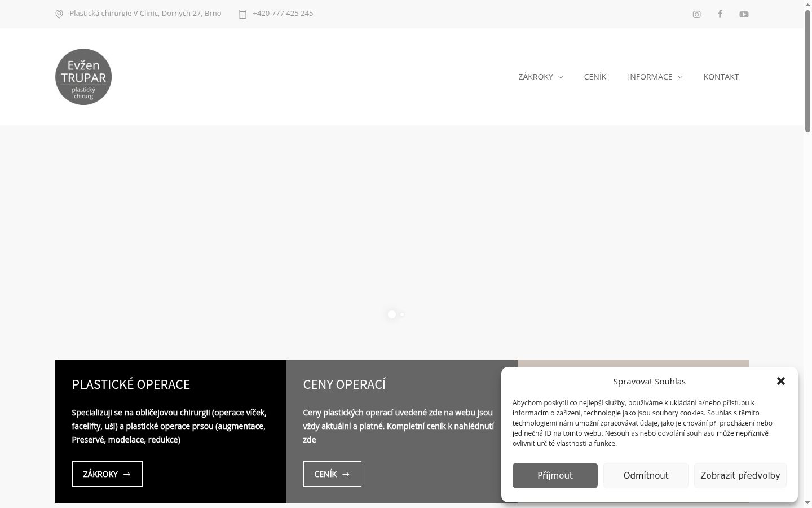Viewport: 812px width, 508px height.
Task: Click the phone number +420 777 425 245
Action: (x=283, y=13)
